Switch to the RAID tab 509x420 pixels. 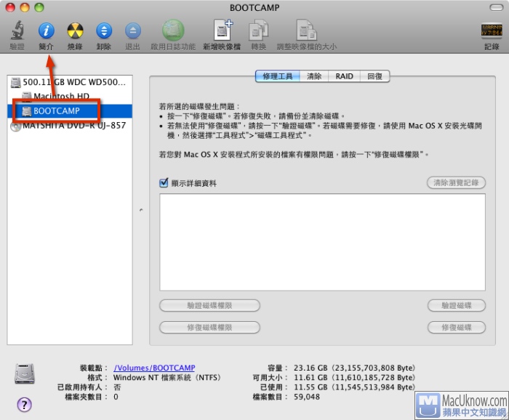coord(344,76)
